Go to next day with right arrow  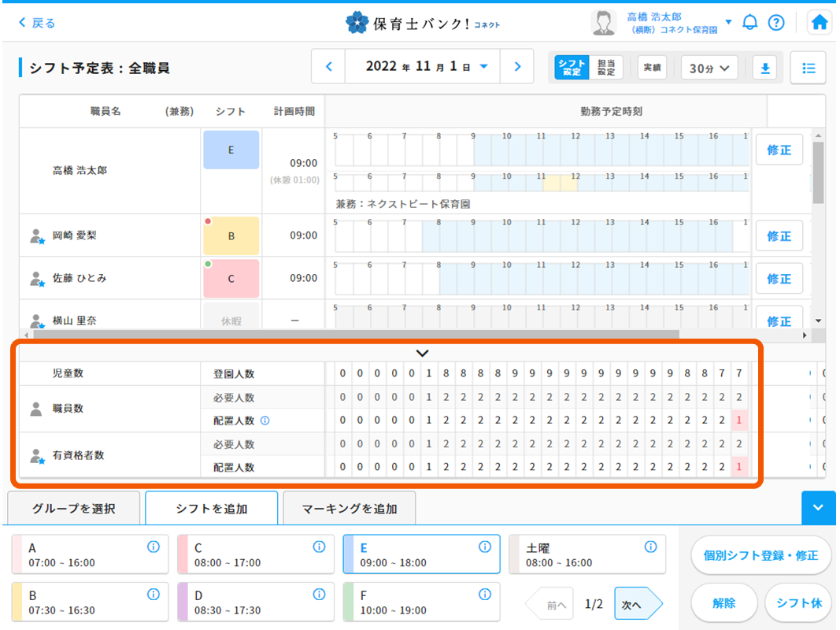click(x=517, y=67)
